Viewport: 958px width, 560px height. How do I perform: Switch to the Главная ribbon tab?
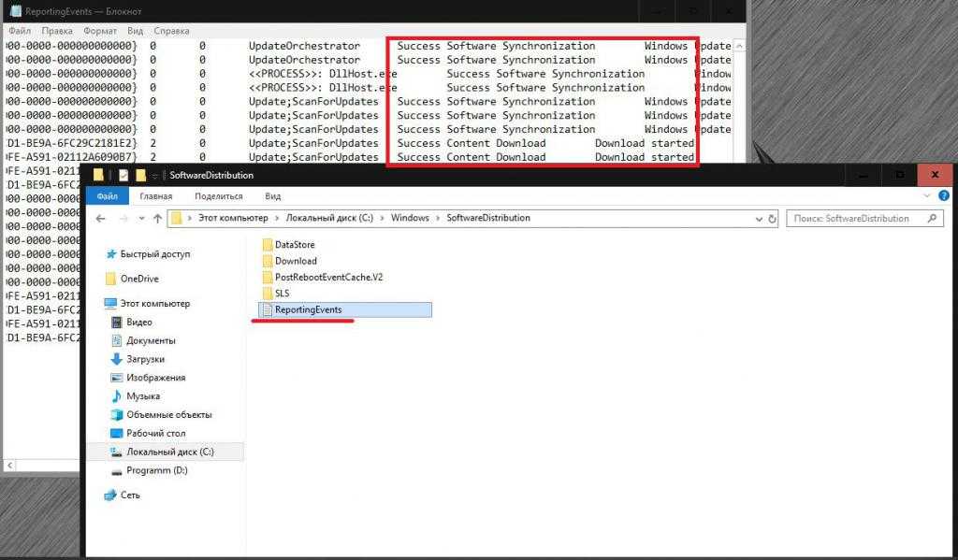(156, 196)
